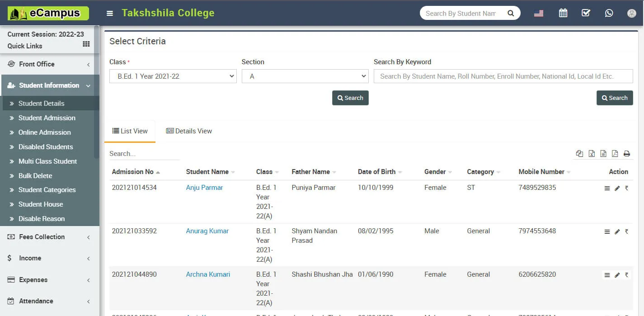Edit Anju Parmar's record using the pencil icon
644x316 pixels.
[617, 188]
